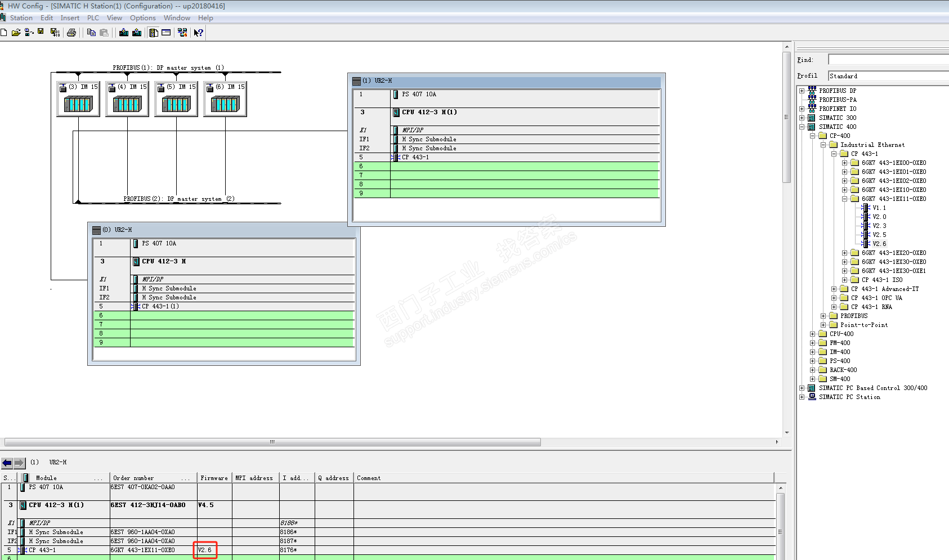The width and height of the screenshot is (949, 560).
Task: Collapse the Industrial Ethernet folder
Action: point(823,145)
